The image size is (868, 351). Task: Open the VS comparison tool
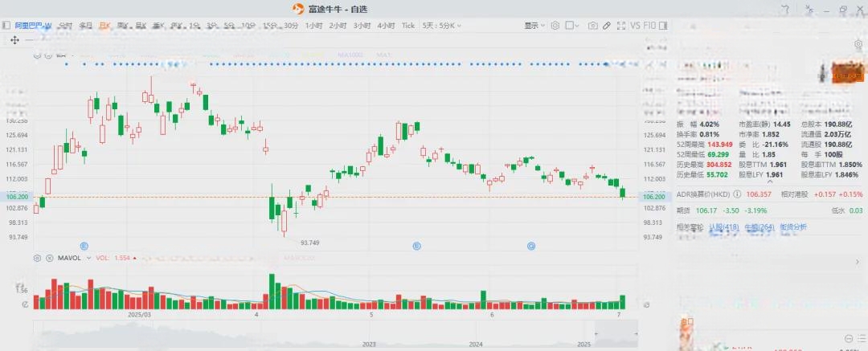click(x=635, y=26)
